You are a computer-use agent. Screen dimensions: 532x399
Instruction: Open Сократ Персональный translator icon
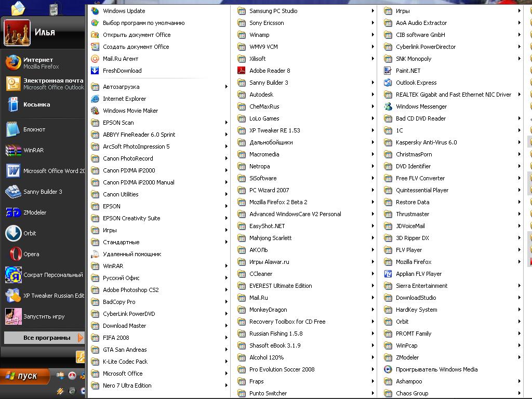[x=13, y=275]
